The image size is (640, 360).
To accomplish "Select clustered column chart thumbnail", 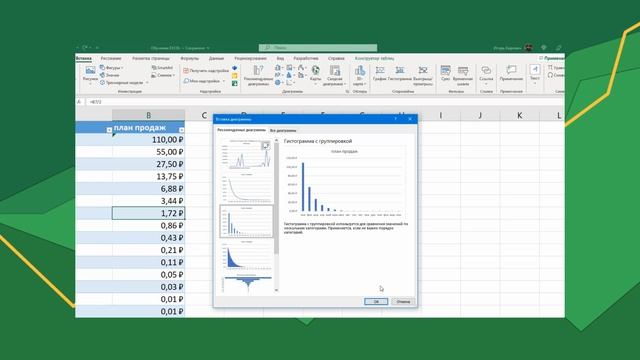I will click(x=246, y=221).
